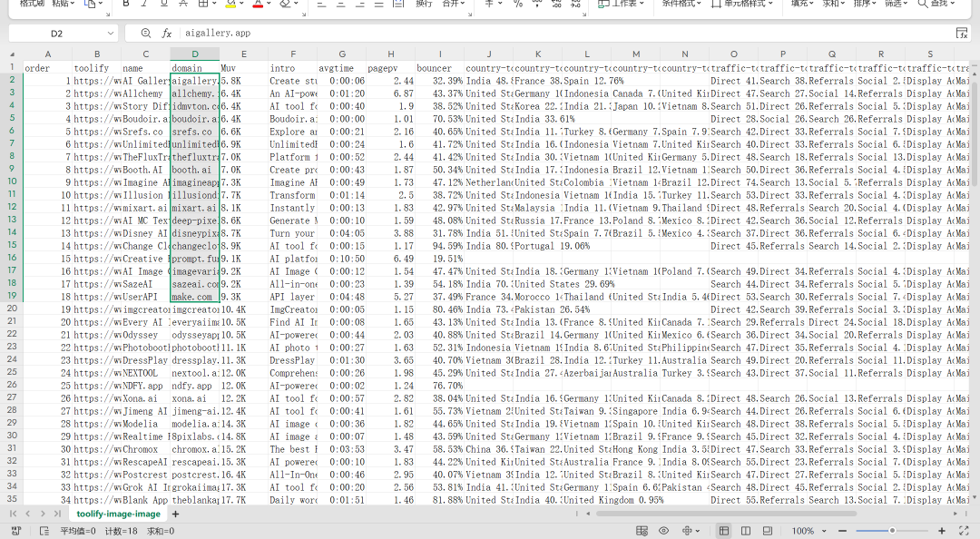Click the zoom slider handle
This screenshot has width=980, height=539.
(x=892, y=531)
